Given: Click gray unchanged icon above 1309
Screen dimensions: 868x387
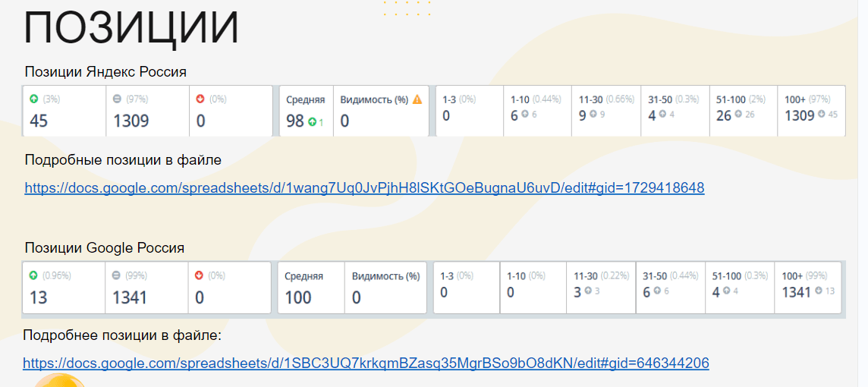Looking at the screenshot, I should 117,99.
